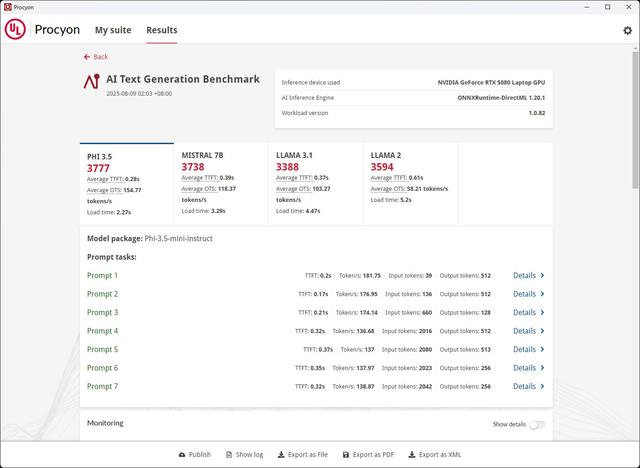This screenshot has height=468, width=640.
Task: Click the Prompt 2 row label
Action: click(102, 294)
